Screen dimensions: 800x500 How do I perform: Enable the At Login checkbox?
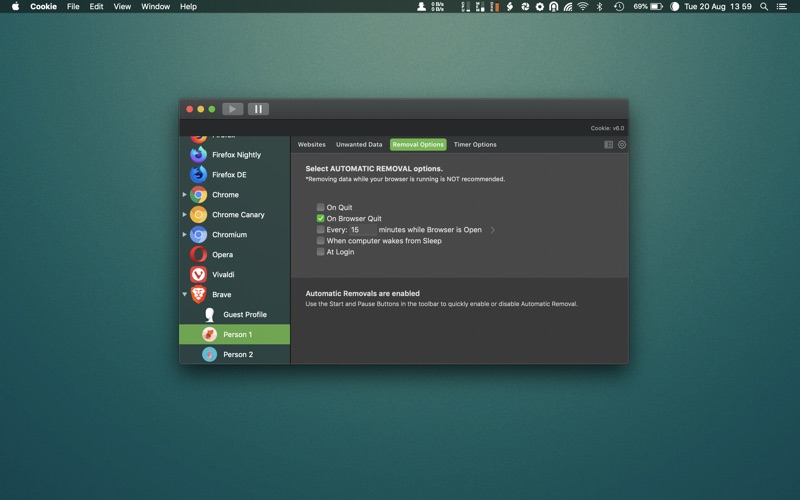[321, 252]
